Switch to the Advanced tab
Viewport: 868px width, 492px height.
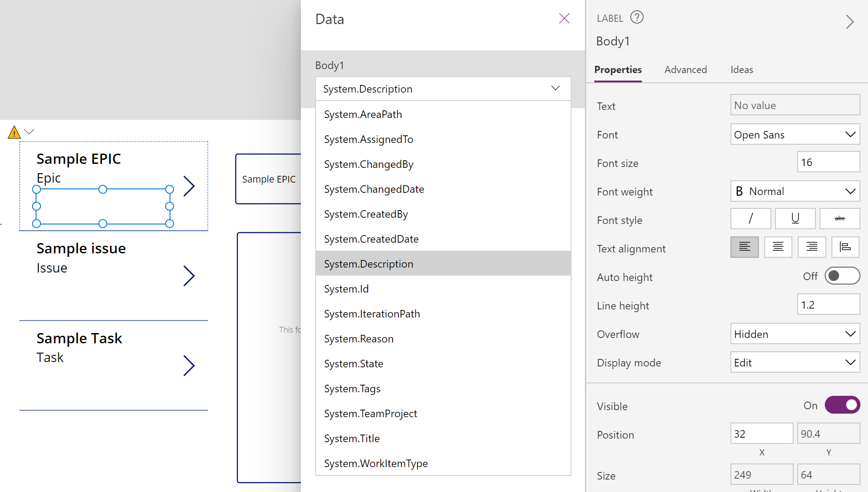pyautogui.click(x=685, y=70)
